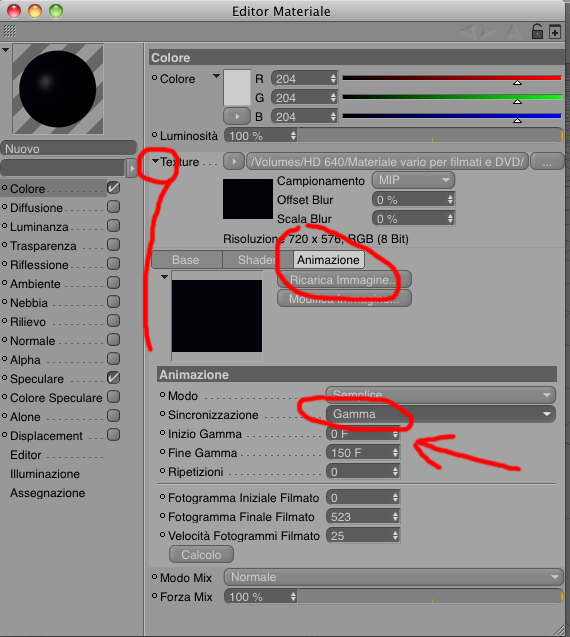The height and width of the screenshot is (637, 570).
Task: Open the bitmap preview menu triangle
Action: pyautogui.click(x=164, y=277)
